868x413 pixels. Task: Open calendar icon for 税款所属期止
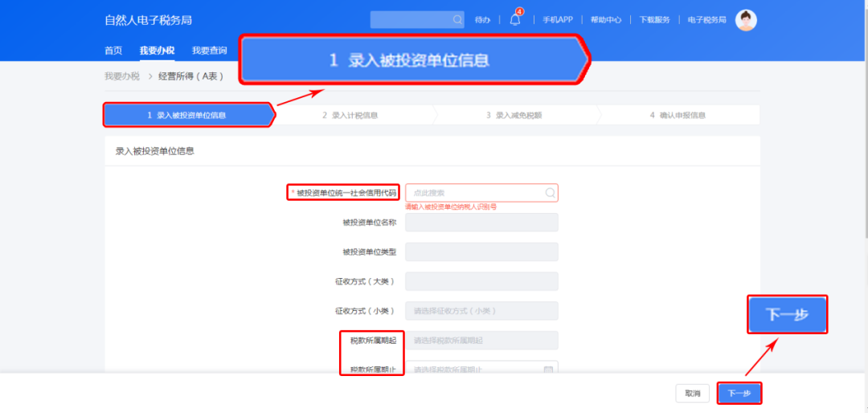(548, 370)
